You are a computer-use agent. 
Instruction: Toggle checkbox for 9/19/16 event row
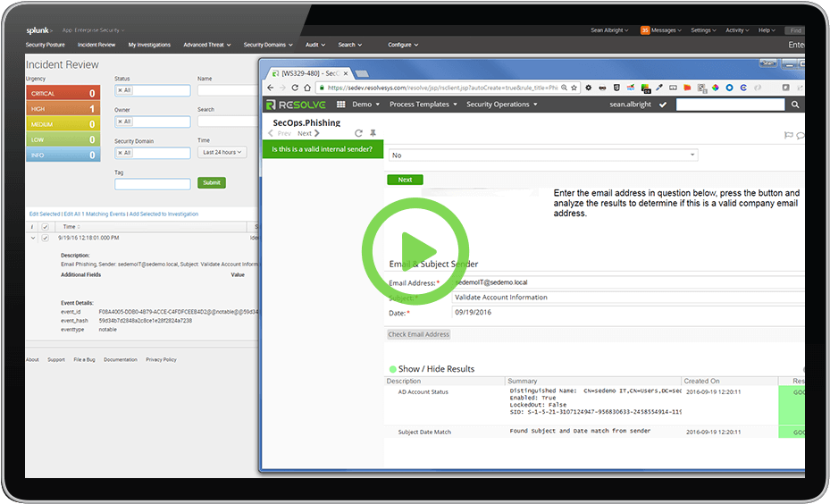point(45,239)
